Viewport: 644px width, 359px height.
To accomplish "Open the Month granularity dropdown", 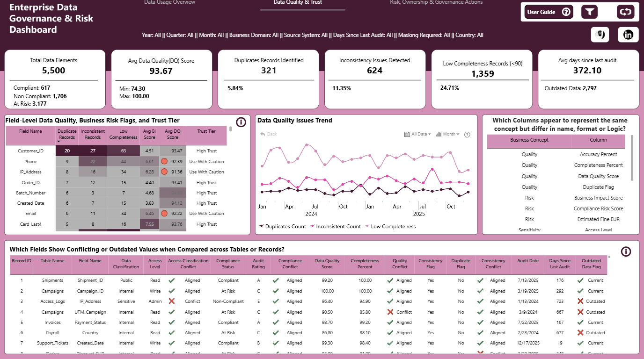I will [x=448, y=134].
